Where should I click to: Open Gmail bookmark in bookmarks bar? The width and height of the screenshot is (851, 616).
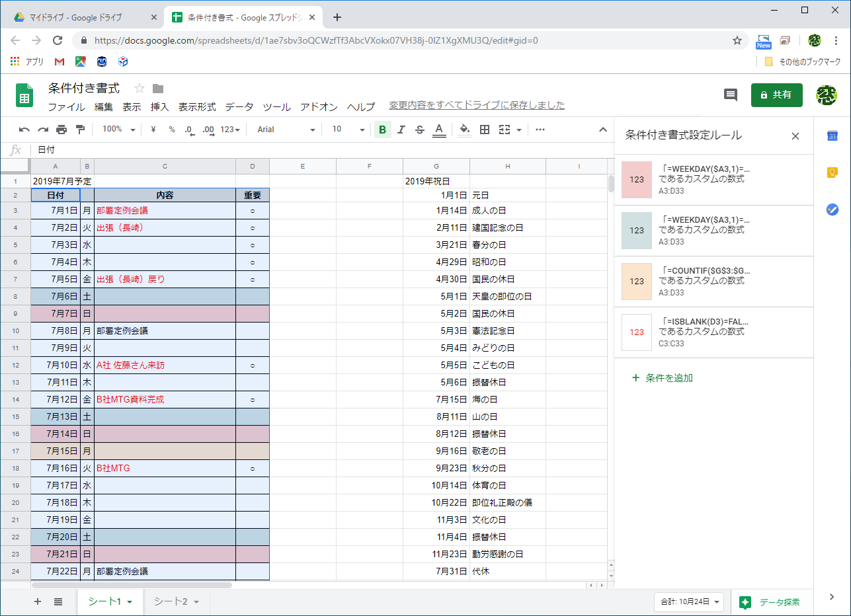[60, 61]
